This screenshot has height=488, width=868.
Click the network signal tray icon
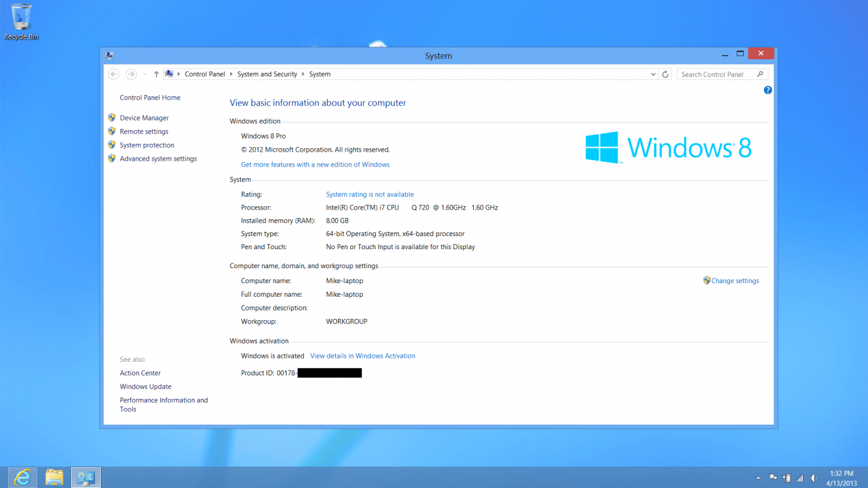point(800,478)
